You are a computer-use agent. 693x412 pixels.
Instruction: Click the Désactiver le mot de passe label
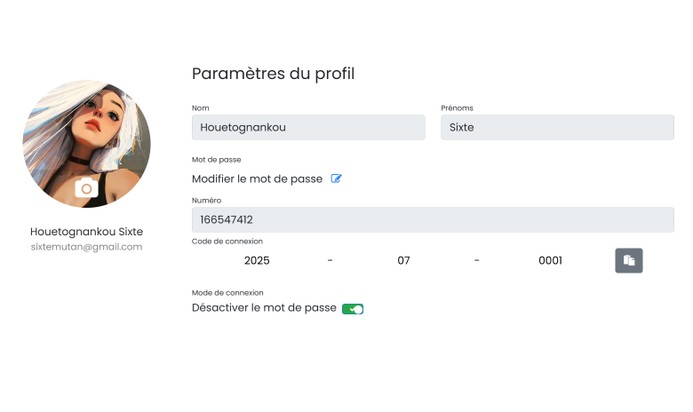click(x=264, y=308)
